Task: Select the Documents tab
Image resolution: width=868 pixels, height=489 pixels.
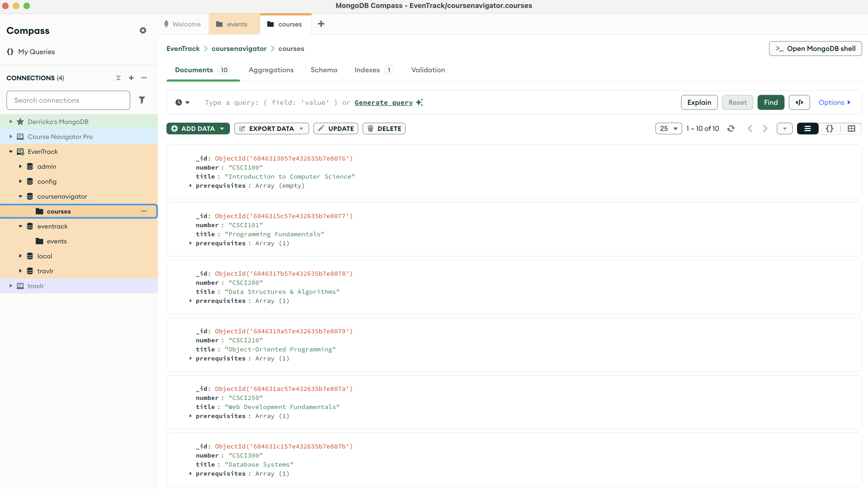Action: [203, 70]
